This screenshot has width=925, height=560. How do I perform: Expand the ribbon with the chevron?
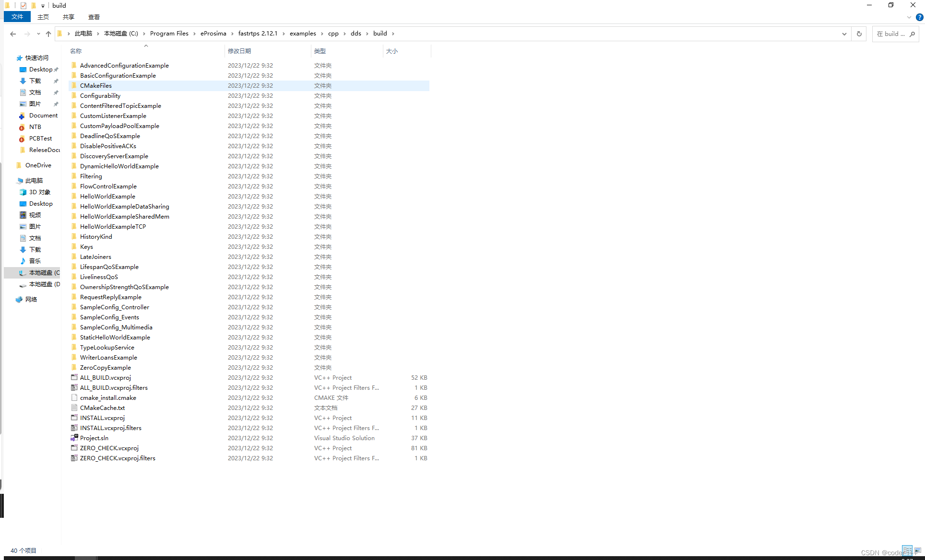coord(909,17)
